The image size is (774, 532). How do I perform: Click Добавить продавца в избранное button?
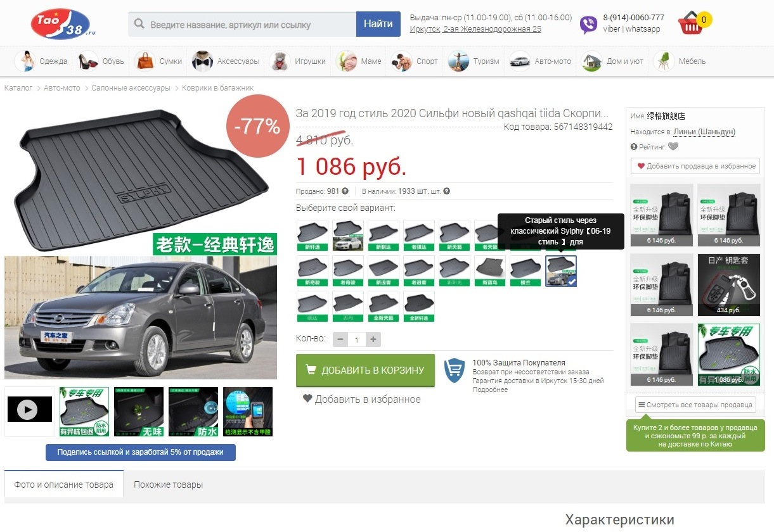pyautogui.click(x=695, y=166)
